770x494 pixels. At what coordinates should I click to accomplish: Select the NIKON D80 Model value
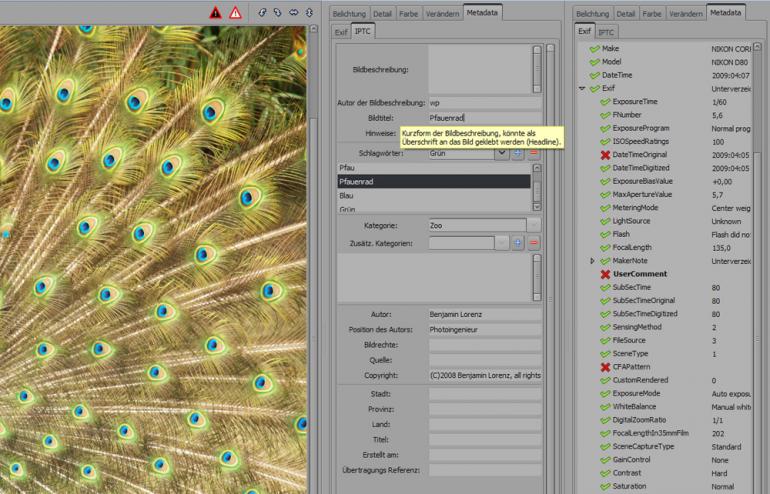pyautogui.click(x=730, y=62)
